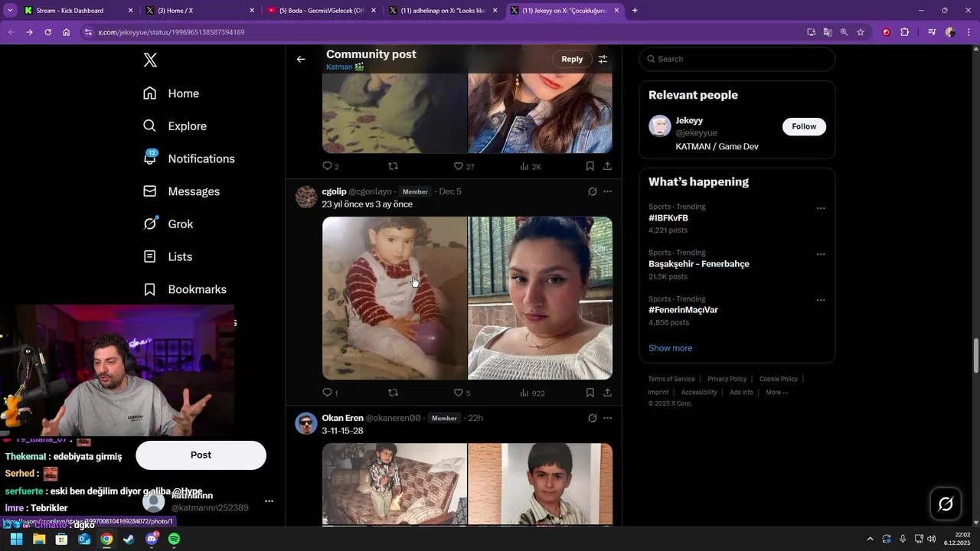The width and height of the screenshot is (980, 551).
Task: Open more options for Başakşehir - Fenerbahçe trend
Action: point(821,254)
